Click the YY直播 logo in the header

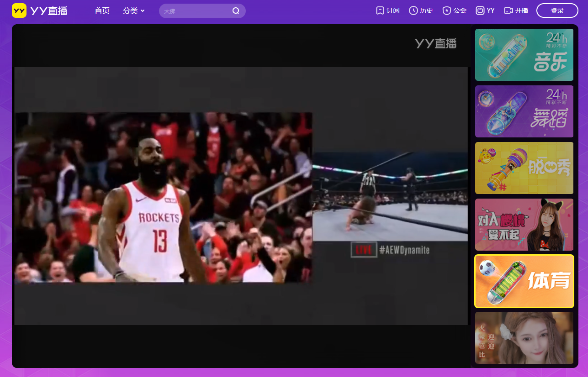pos(40,10)
